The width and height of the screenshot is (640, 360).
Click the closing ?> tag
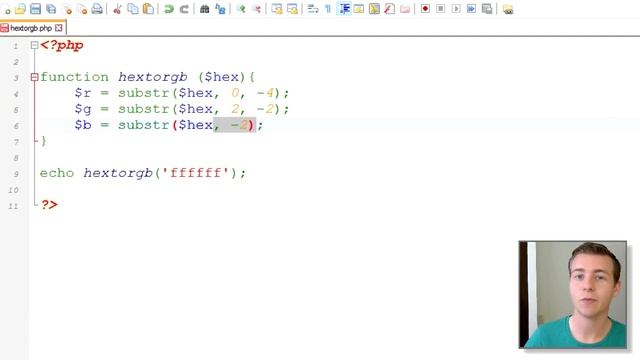click(x=49, y=204)
